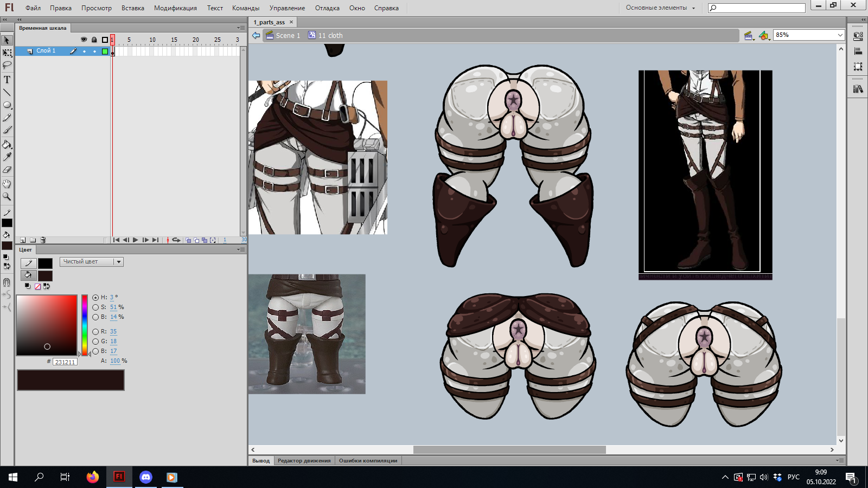Open the Модификация menu
The height and width of the screenshot is (488, 868).
point(175,8)
